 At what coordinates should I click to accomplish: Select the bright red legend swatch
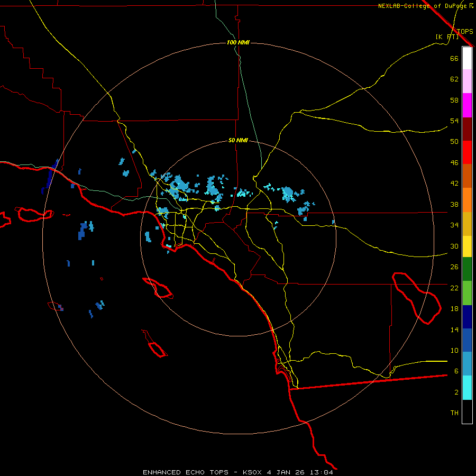467,152
